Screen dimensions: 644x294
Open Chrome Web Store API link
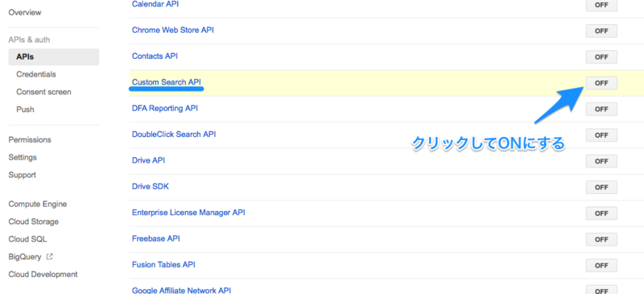(x=173, y=30)
